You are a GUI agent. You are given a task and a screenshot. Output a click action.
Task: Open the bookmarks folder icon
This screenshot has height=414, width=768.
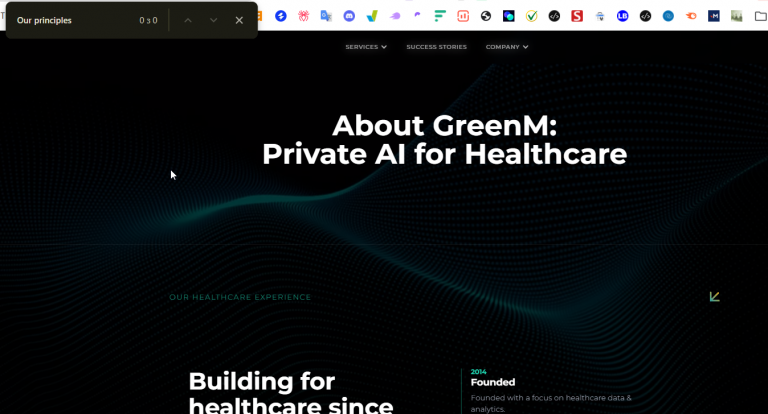click(x=761, y=16)
